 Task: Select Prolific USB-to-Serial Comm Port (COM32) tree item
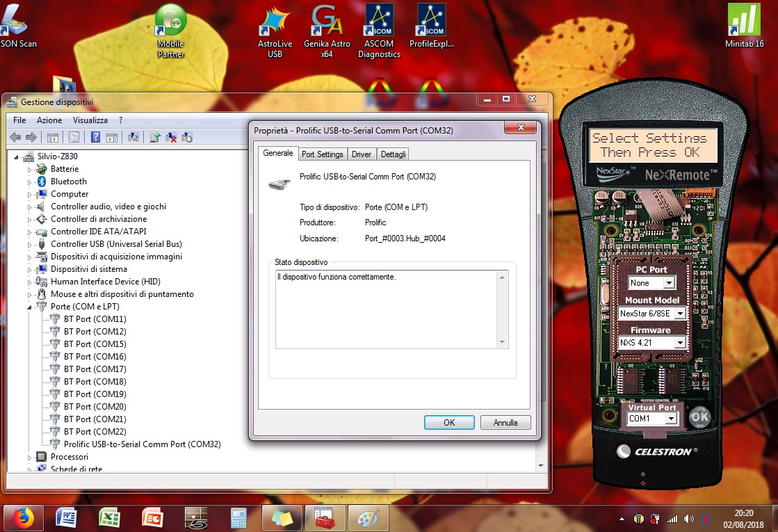(x=142, y=444)
